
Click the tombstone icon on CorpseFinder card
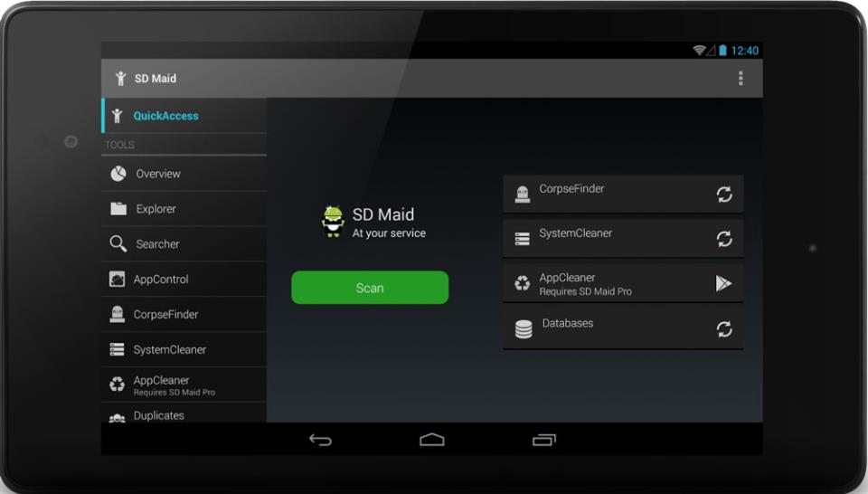coord(523,194)
